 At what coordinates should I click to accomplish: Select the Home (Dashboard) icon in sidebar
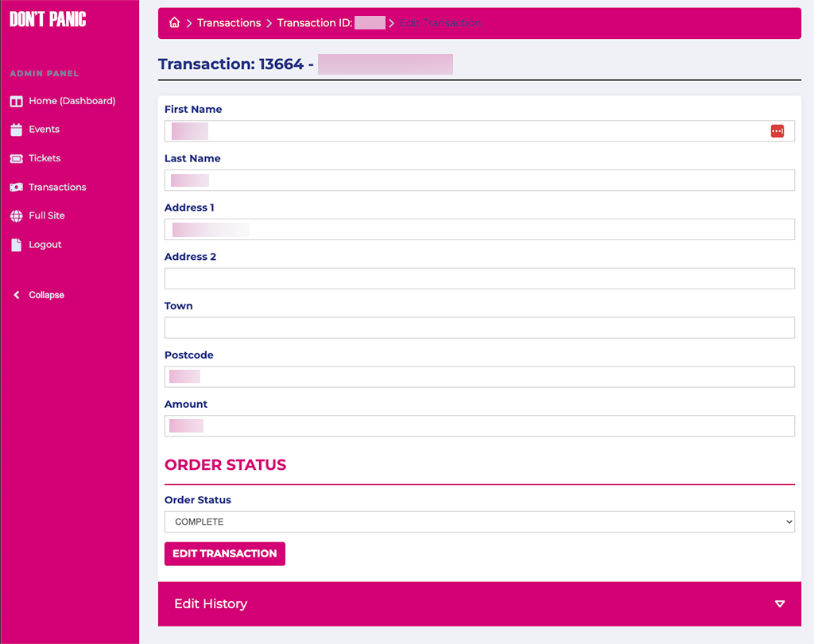click(x=17, y=101)
